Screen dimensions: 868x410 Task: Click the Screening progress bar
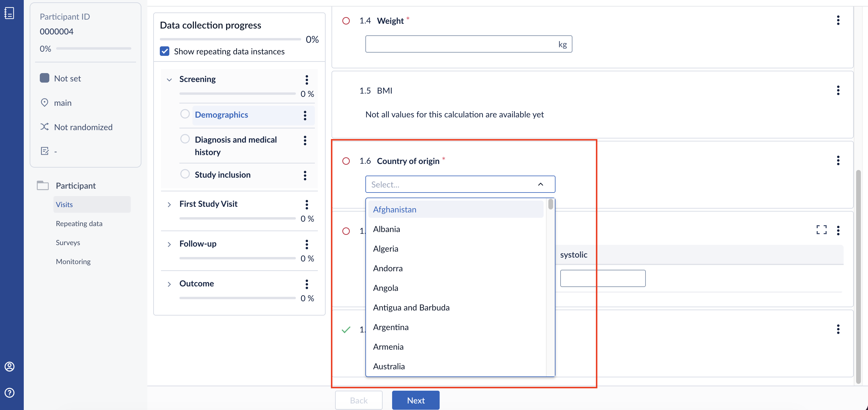[x=237, y=94]
